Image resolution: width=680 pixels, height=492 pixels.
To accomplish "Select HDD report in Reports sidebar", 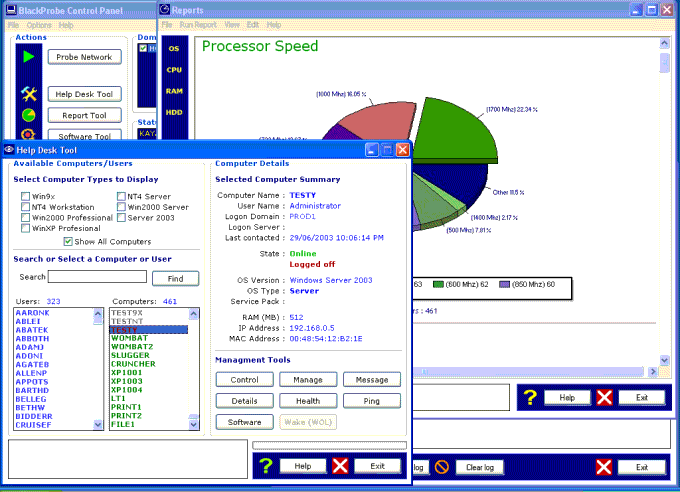I will pos(174,112).
